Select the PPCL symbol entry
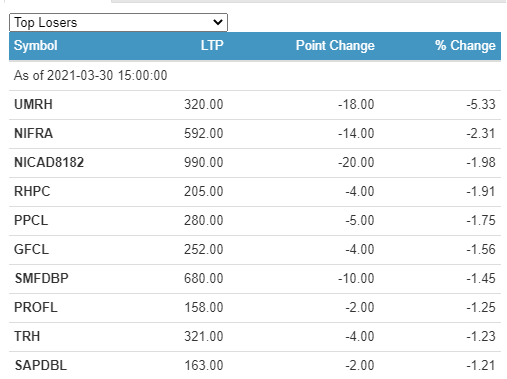 tap(31, 221)
